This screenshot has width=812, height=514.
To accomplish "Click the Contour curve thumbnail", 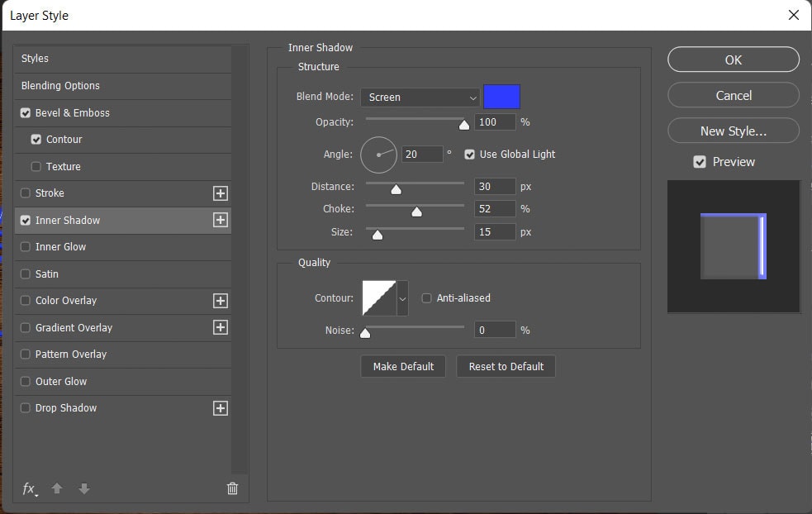I will [x=379, y=298].
